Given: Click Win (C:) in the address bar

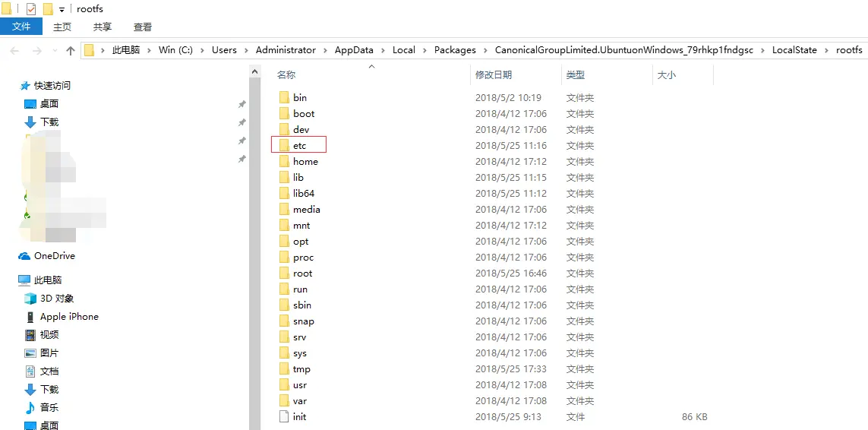Looking at the screenshot, I should [175, 50].
